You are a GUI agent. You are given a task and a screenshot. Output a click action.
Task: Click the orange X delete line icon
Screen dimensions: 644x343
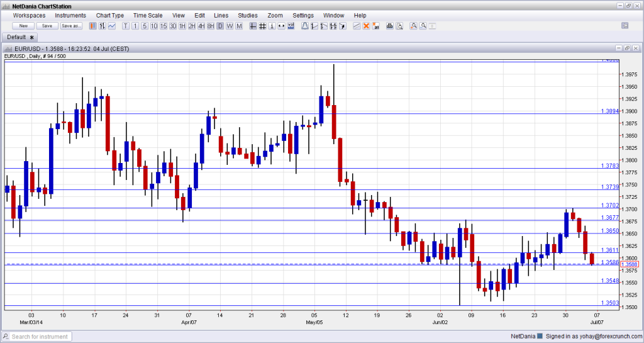pyautogui.click(x=366, y=26)
